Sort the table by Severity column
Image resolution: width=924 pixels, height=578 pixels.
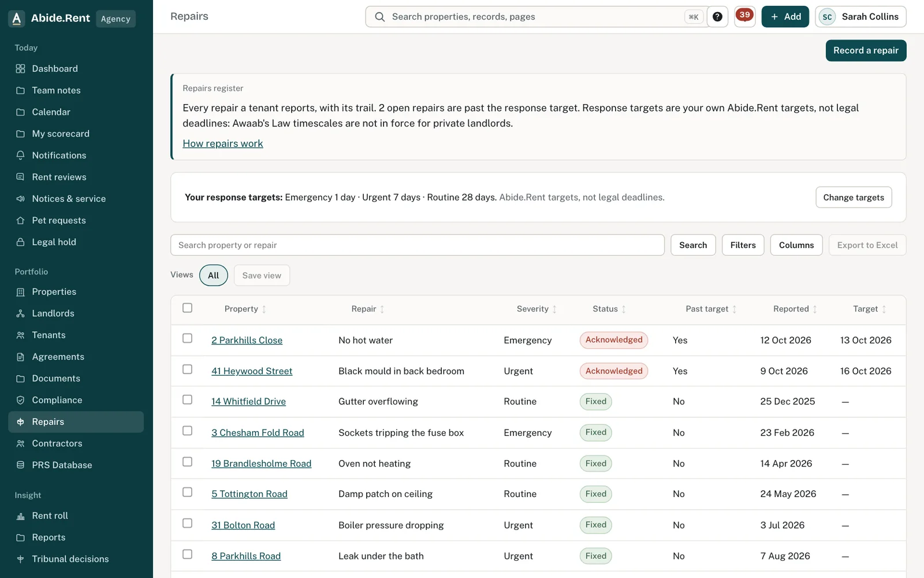click(x=536, y=309)
